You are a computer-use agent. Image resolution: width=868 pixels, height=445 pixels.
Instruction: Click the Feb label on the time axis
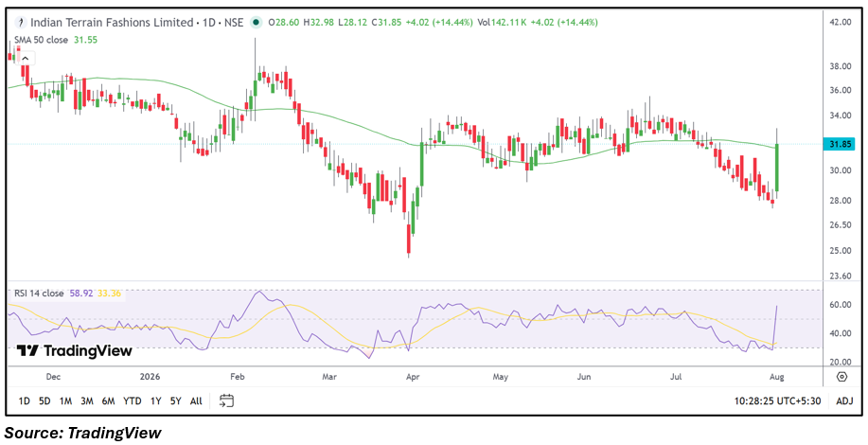click(x=237, y=377)
